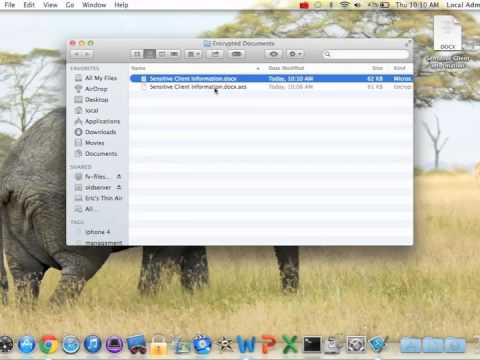Open the Xcode hammer icon in the Dock
480x360 pixels.
(378, 344)
